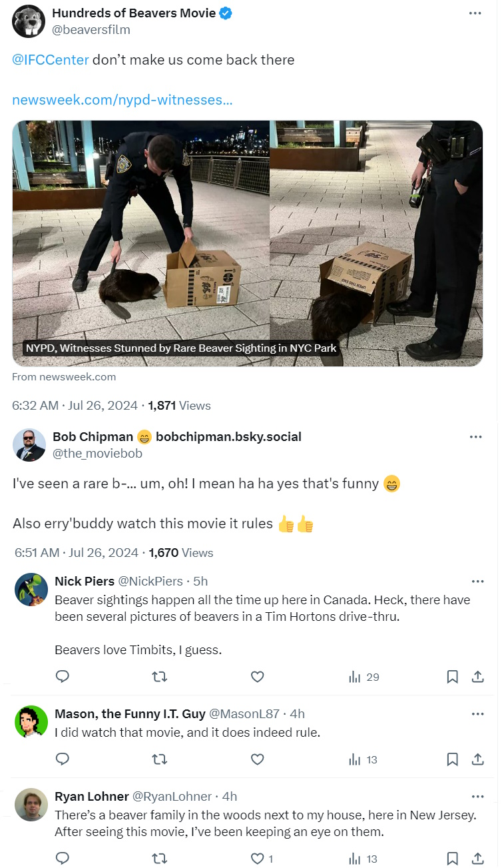
Task: Like Mason's reply about the movie
Action: pos(257,759)
